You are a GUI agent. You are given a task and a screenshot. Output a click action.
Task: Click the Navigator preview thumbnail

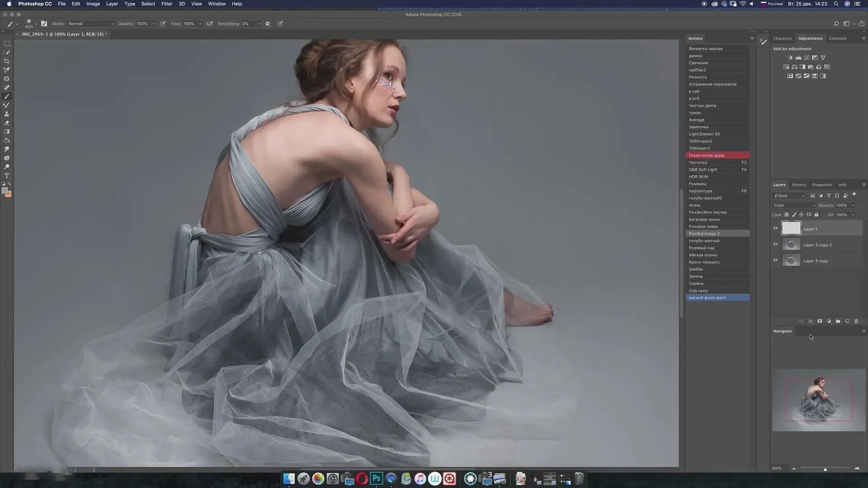819,400
